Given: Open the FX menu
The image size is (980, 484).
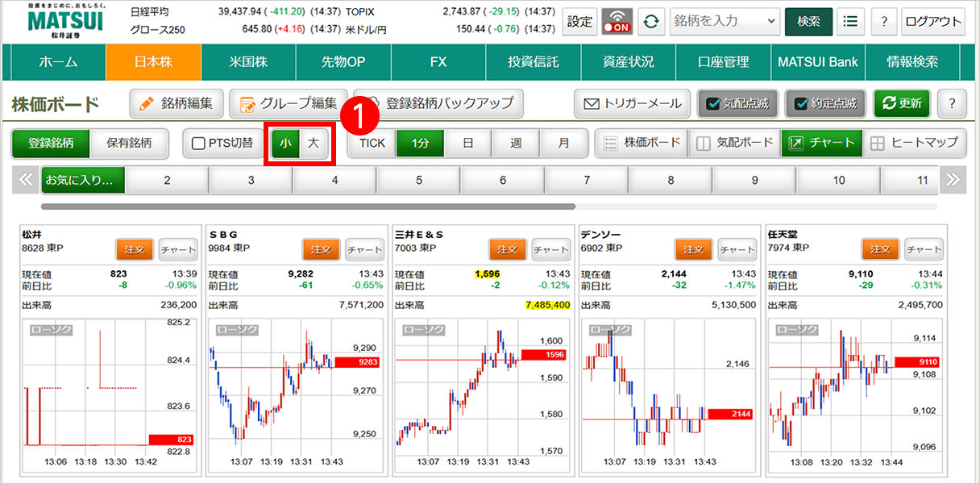Looking at the screenshot, I should pyautogui.click(x=438, y=62).
